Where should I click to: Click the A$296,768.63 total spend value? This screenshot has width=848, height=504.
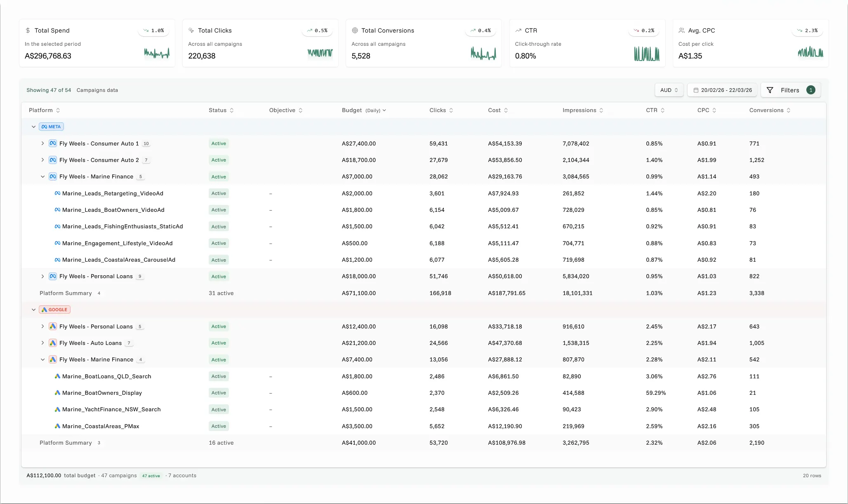click(48, 56)
